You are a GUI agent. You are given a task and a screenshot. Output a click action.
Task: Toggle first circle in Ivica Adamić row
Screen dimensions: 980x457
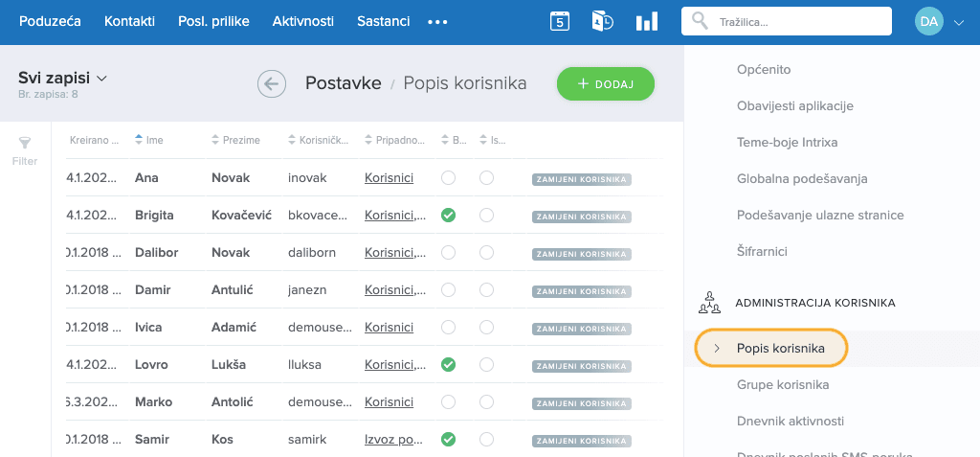(x=448, y=327)
